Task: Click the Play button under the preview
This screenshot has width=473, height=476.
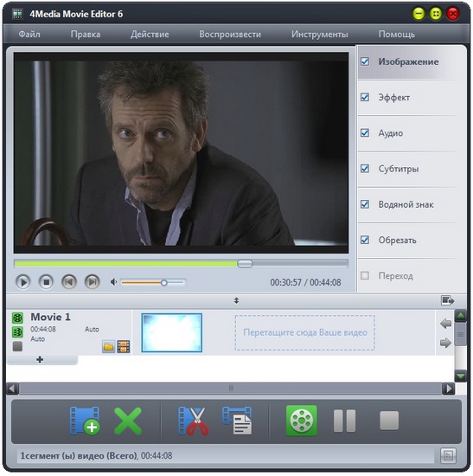Action: (x=23, y=282)
